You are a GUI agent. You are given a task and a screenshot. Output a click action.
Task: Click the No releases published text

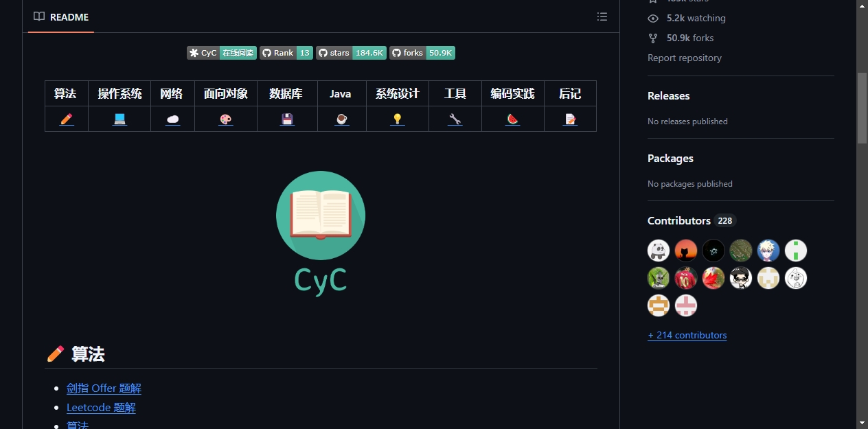coord(687,121)
